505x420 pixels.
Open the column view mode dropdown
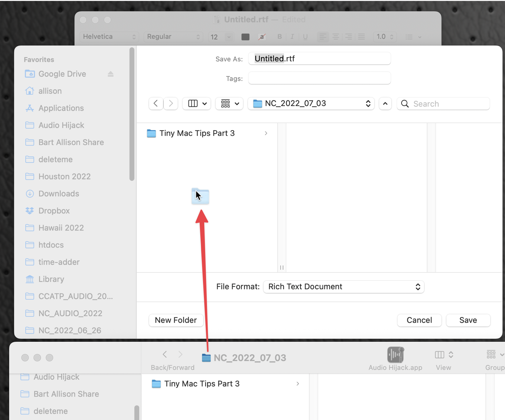[x=197, y=104]
